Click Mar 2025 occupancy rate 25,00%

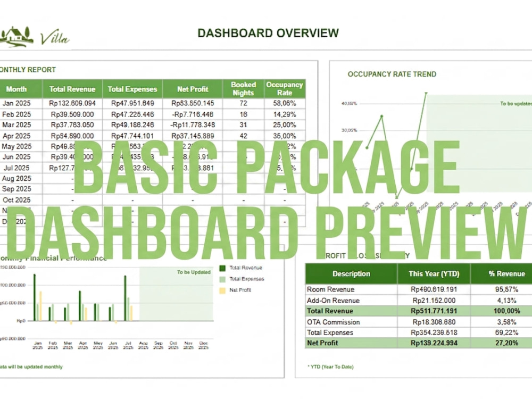pos(284,125)
